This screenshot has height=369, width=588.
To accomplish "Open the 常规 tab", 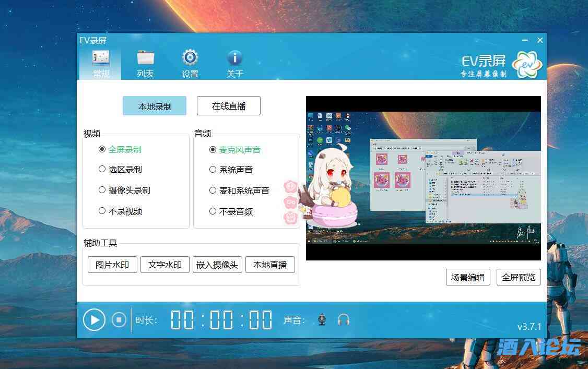I will (100, 64).
